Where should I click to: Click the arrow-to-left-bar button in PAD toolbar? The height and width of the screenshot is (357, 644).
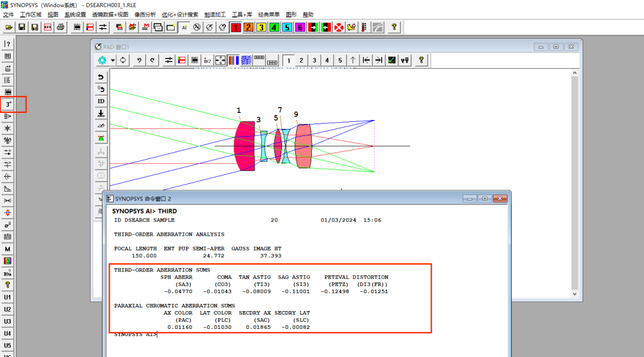366,60
